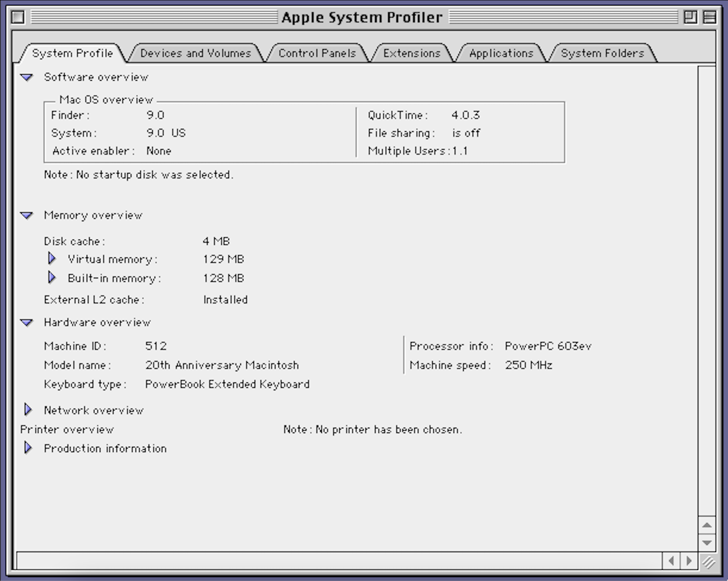This screenshot has width=728, height=581.
Task: Click the window zoom box icon
Action: 690,17
